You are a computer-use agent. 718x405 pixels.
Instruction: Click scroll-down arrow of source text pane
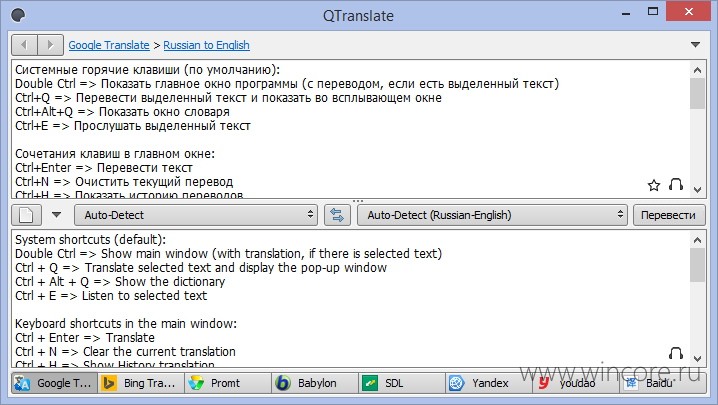[x=697, y=190]
